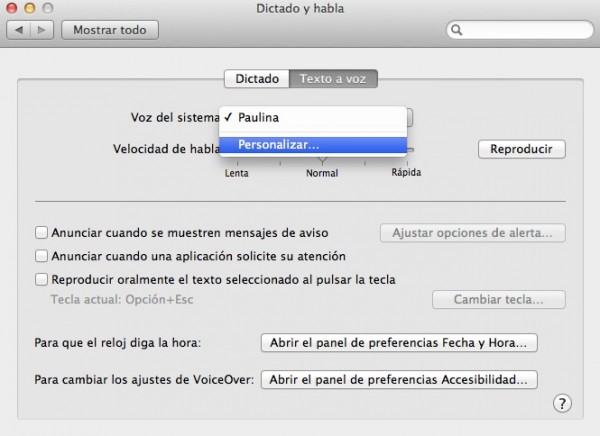Click the red close window button
Screen dimensions: 600x436
[x=12, y=8]
